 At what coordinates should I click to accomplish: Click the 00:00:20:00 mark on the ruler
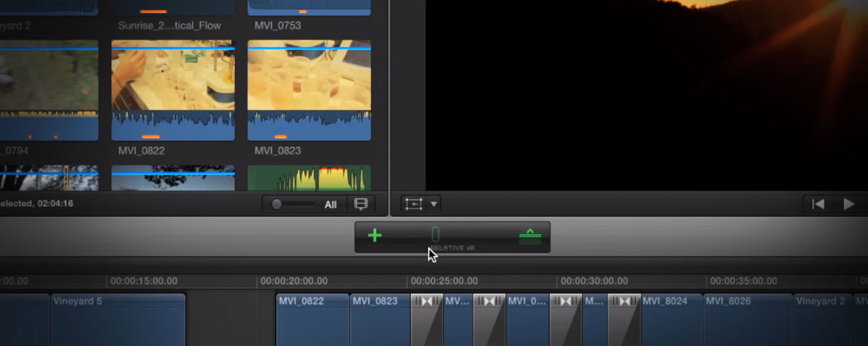(x=294, y=281)
